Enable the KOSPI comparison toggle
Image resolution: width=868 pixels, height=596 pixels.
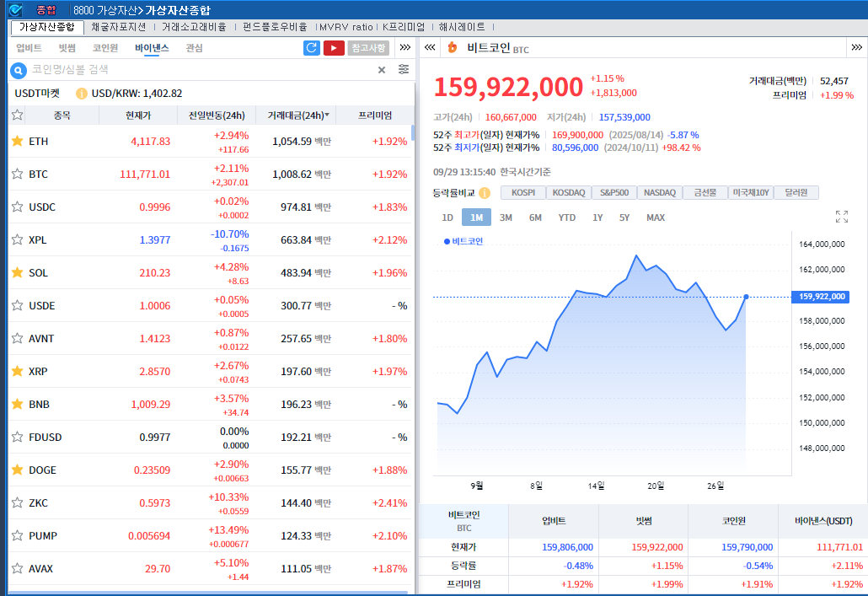pos(523,193)
